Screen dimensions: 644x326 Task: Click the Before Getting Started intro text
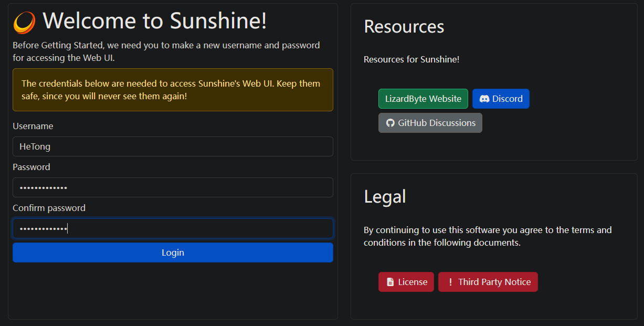point(166,51)
